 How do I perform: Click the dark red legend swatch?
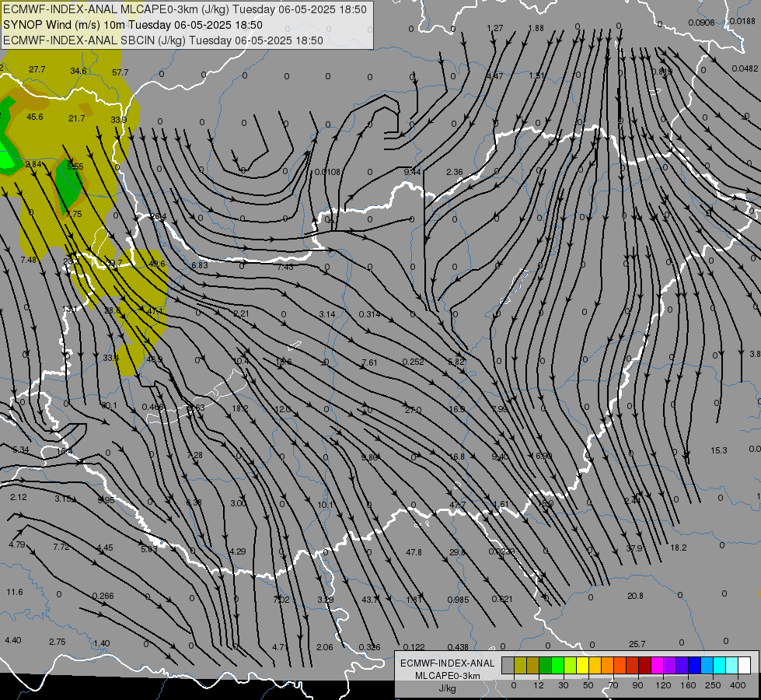pos(644,666)
